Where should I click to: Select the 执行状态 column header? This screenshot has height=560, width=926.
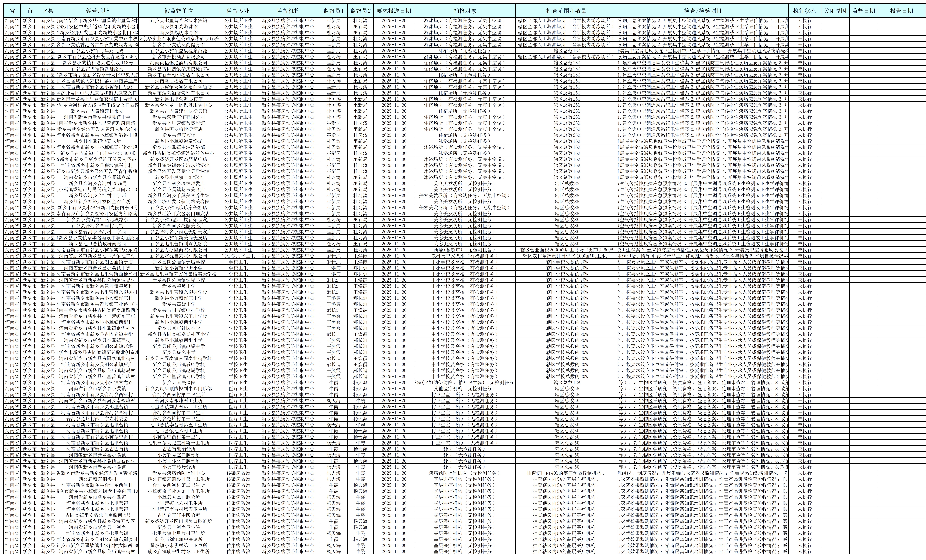[805, 11]
